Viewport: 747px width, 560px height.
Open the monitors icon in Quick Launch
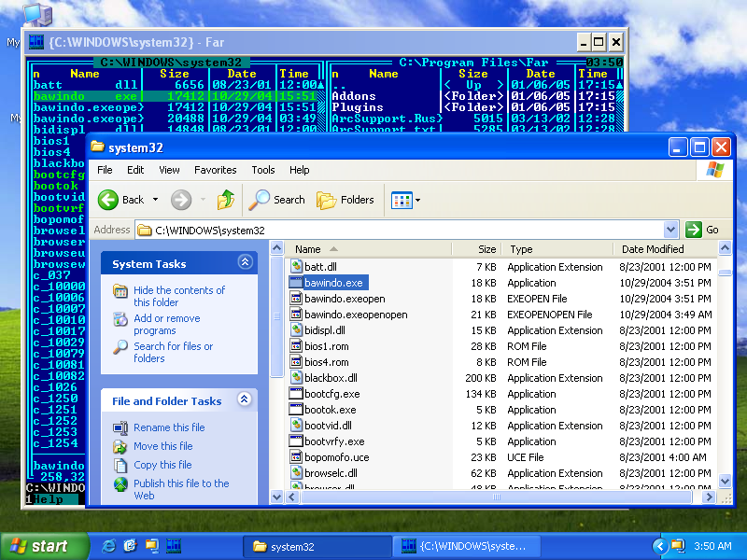tap(152, 546)
